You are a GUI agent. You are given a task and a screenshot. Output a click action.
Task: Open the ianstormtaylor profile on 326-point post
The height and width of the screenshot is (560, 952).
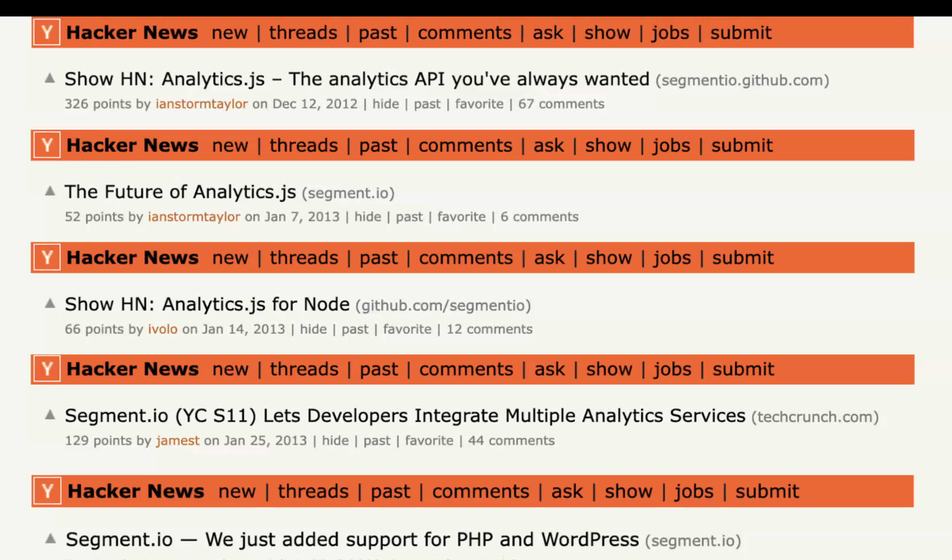[202, 104]
